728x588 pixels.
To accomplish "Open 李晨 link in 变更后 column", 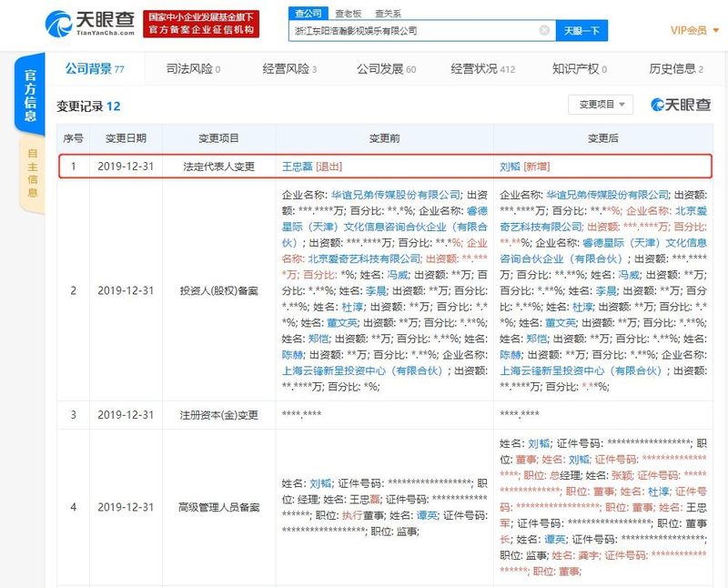I will click(607, 290).
